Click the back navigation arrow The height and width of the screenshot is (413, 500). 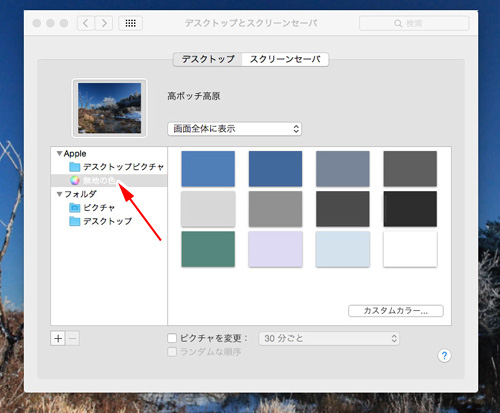pos(86,23)
